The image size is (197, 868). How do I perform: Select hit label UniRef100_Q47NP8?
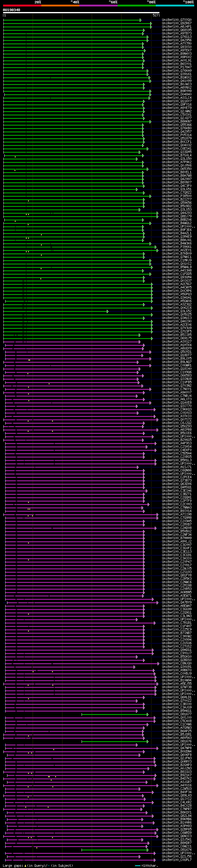point(177,748)
